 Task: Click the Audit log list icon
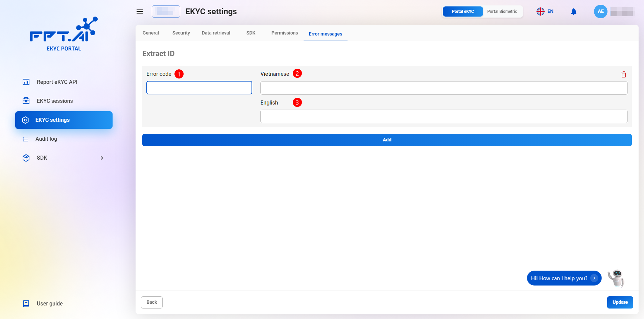click(25, 139)
